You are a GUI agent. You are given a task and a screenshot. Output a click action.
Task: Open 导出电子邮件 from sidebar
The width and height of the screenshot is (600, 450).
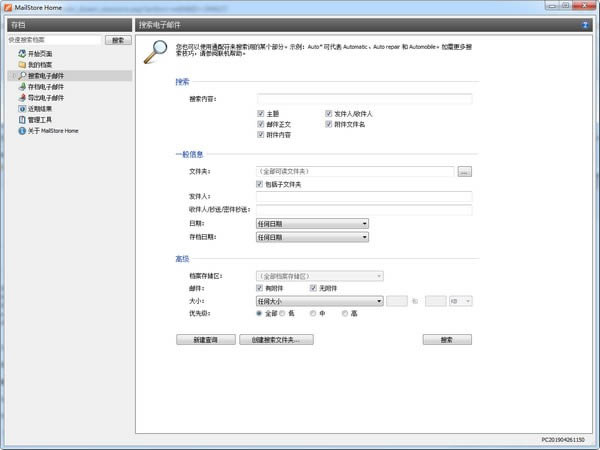[45, 98]
